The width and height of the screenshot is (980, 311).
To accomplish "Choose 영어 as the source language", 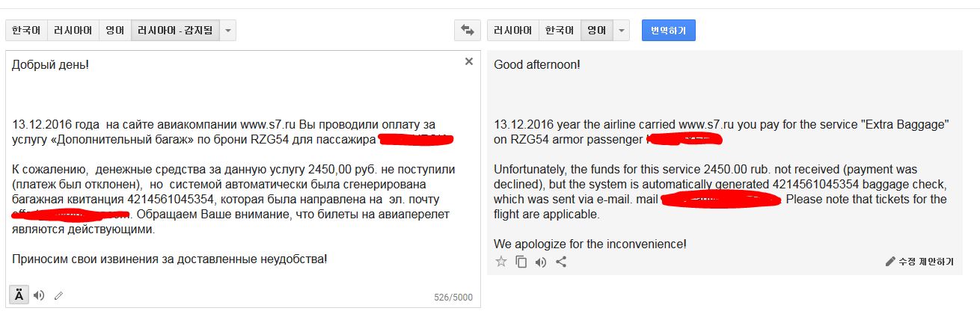I will [115, 31].
